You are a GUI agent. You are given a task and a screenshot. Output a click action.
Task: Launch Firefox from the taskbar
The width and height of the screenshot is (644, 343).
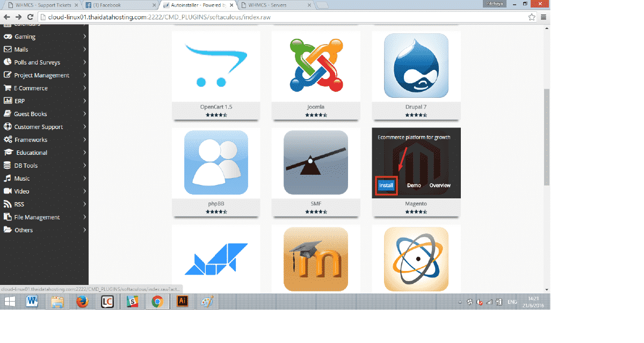(x=82, y=302)
